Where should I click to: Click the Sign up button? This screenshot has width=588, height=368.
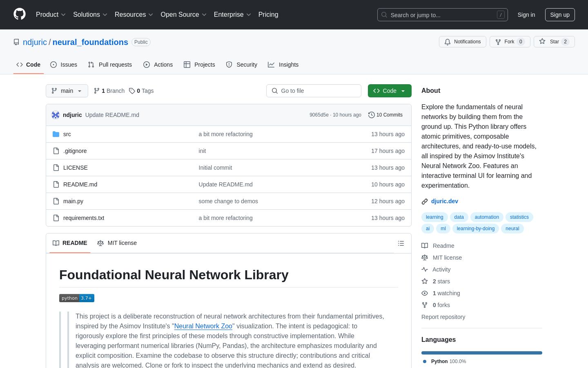point(560,15)
